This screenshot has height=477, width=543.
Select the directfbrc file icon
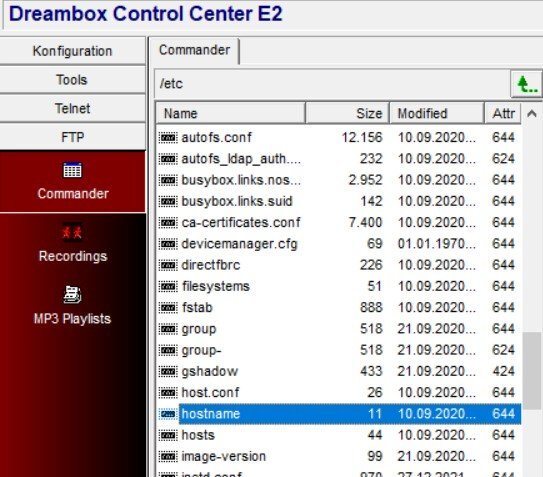pyautogui.click(x=168, y=265)
